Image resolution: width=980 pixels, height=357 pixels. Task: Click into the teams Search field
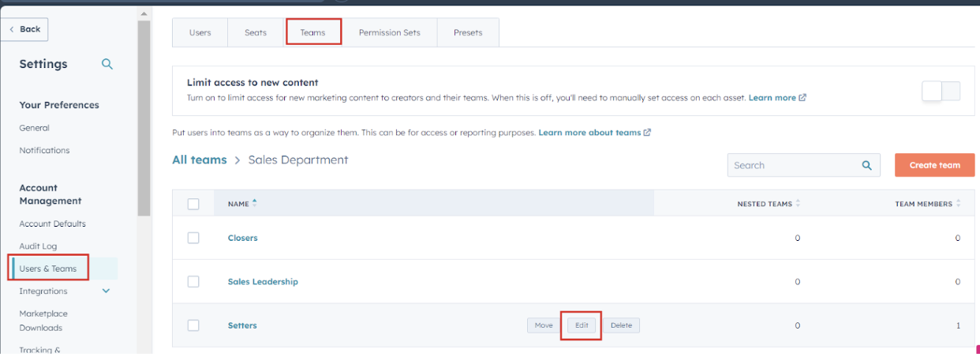click(791, 165)
